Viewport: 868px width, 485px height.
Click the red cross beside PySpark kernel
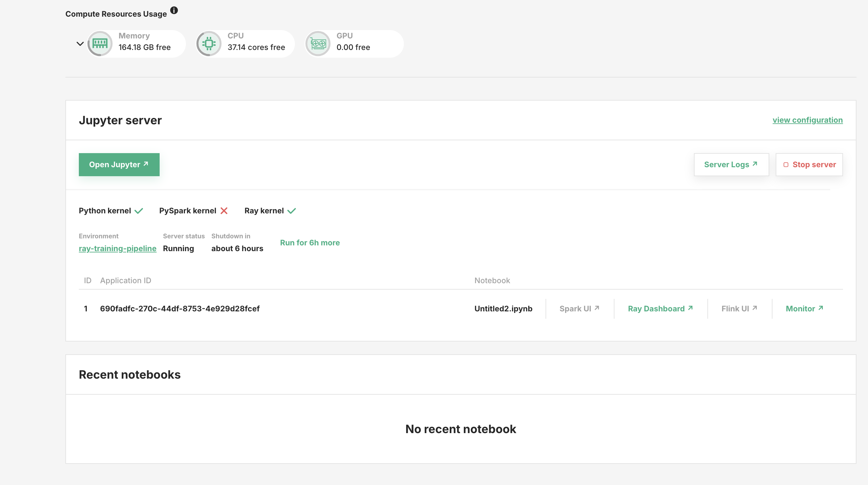click(224, 210)
